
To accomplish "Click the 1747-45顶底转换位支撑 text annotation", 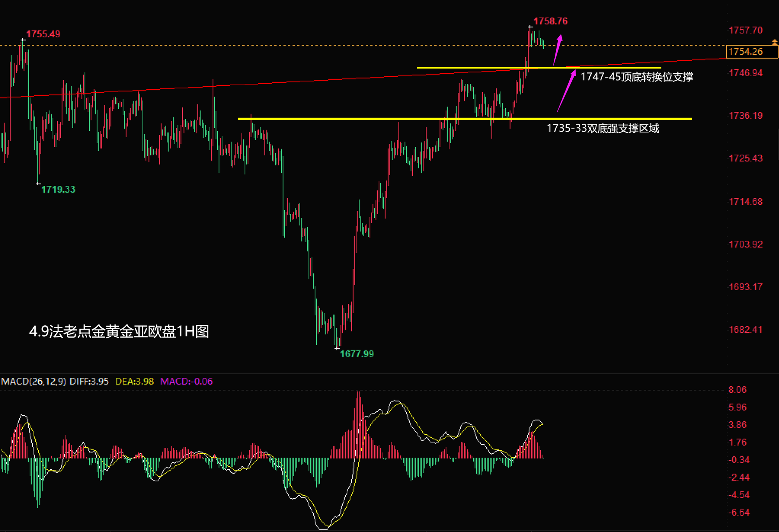I will (x=636, y=77).
